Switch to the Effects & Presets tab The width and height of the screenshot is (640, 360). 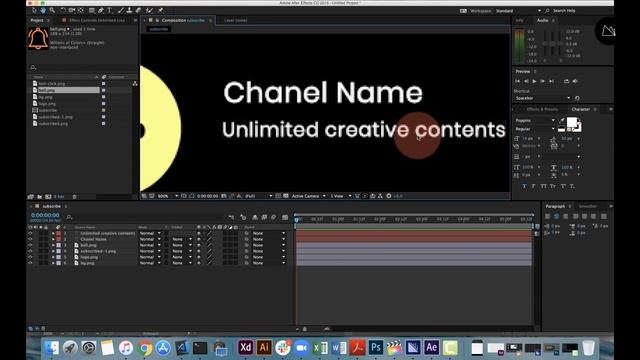tap(542, 109)
